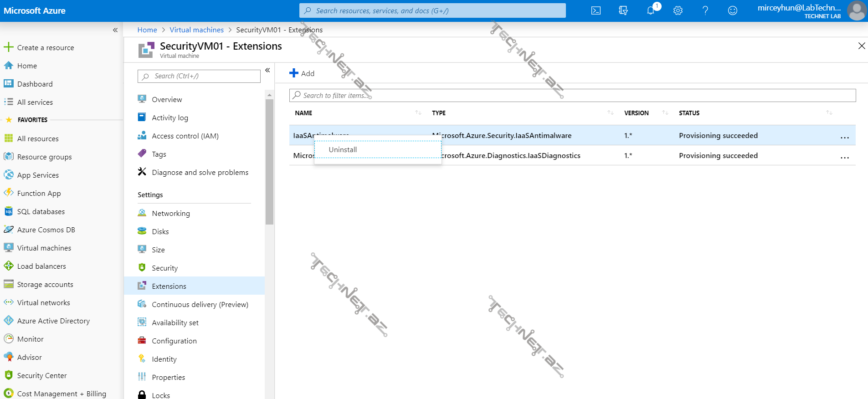Collapse the VM resource menu
This screenshot has height=399, width=868.
click(x=267, y=70)
